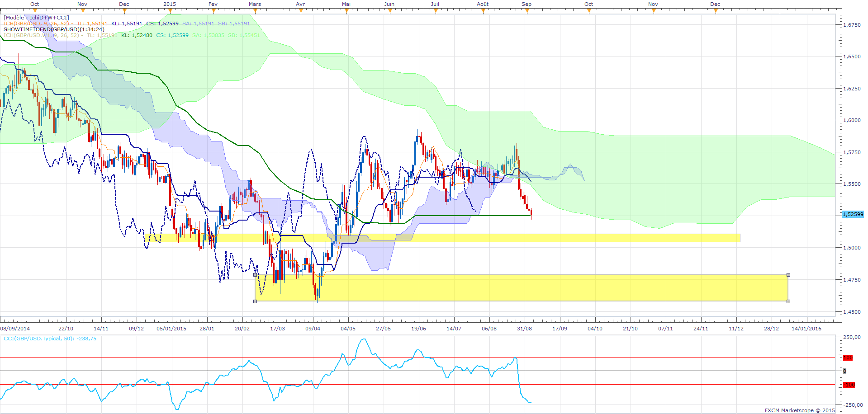Screen dimensions: 868x414
Task: Click the 1,4750 price axis label
Action: tap(852, 280)
